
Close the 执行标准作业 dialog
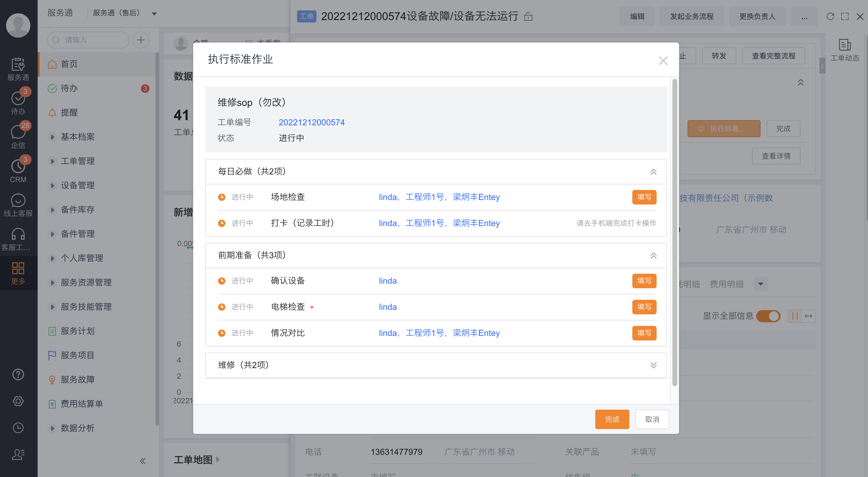tap(663, 61)
